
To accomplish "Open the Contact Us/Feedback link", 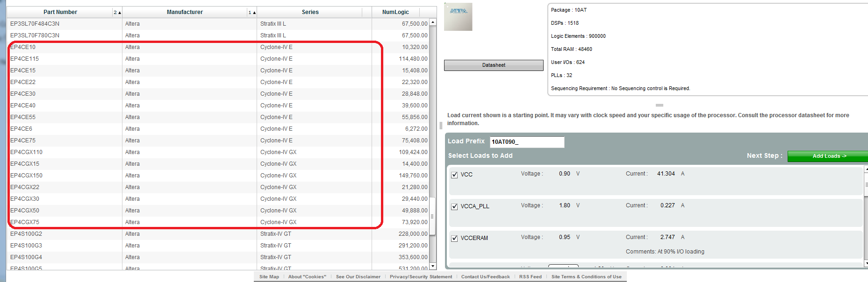I will (x=485, y=277).
